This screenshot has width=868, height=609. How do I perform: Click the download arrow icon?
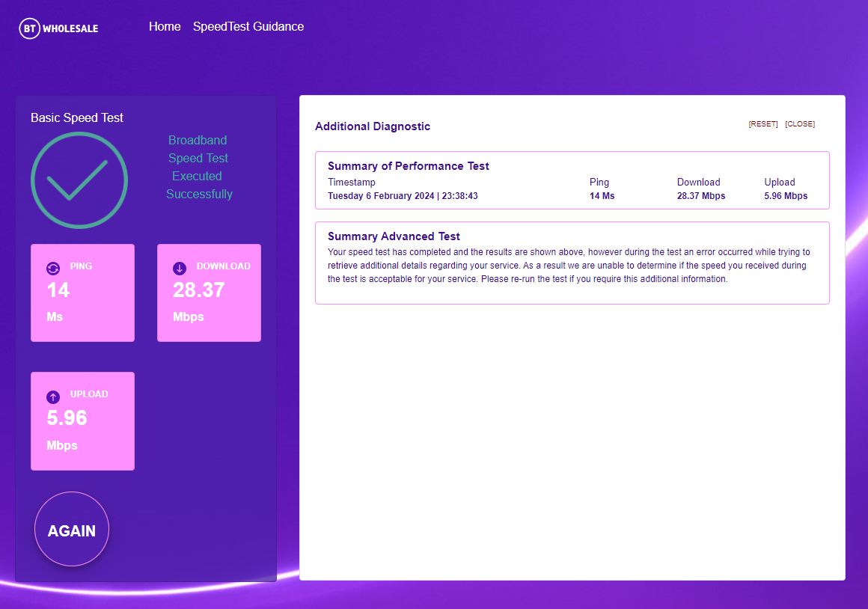(180, 268)
